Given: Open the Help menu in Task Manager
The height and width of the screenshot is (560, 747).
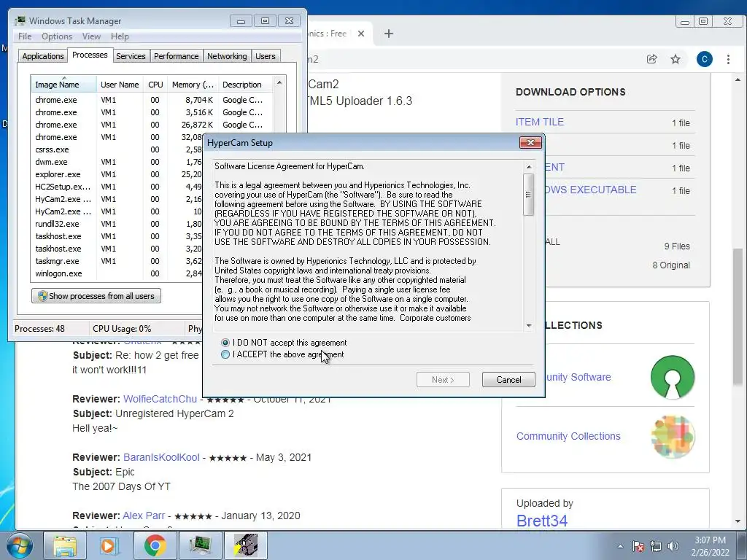Looking at the screenshot, I should (120, 36).
